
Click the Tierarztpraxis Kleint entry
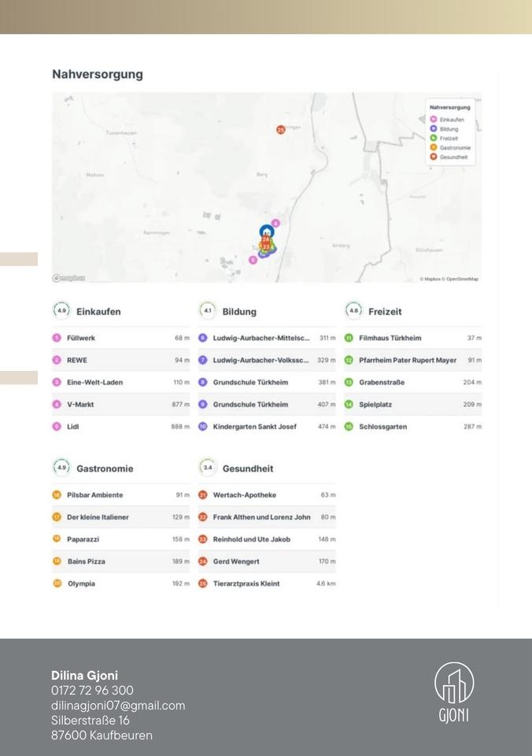(x=246, y=584)
